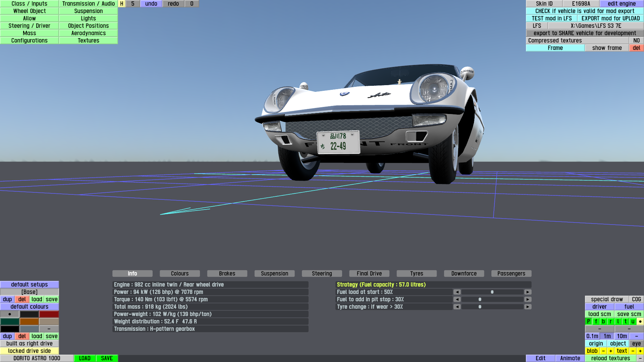Image resolution: width=644 pixels, height=362 pixels.
Task: Click the 't' view button
Action: click(x=626, y=321)
